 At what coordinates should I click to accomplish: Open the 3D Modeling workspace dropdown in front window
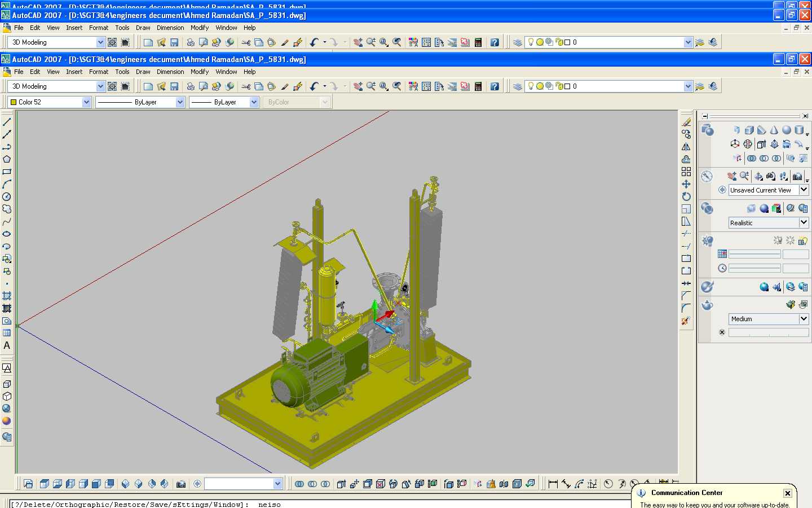point(100,86)
